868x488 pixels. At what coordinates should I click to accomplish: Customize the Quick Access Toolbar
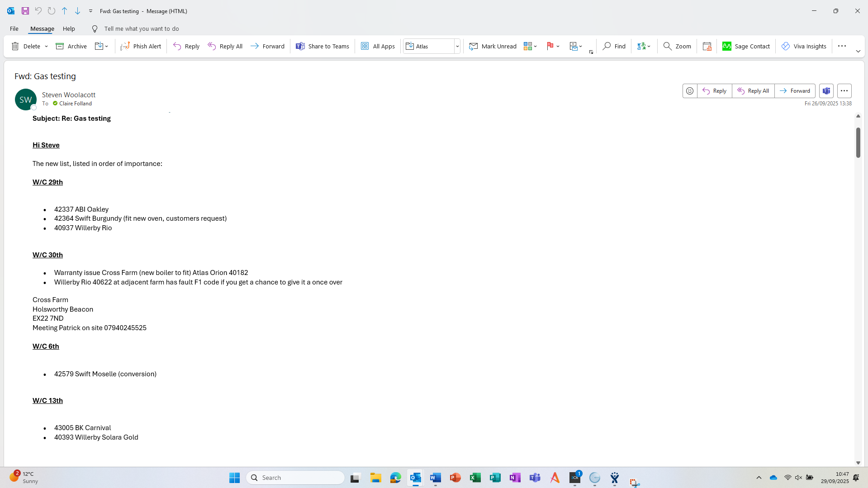tap(90, 11)
